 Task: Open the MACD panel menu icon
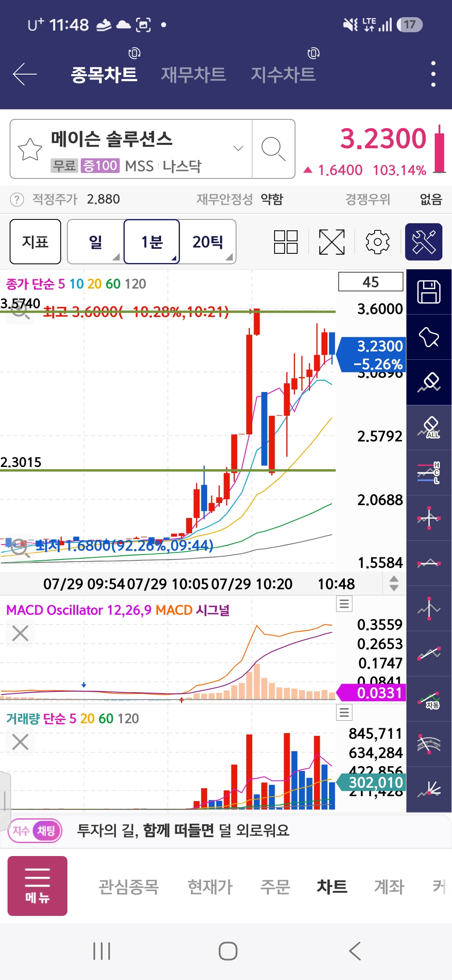coord(344,603)
